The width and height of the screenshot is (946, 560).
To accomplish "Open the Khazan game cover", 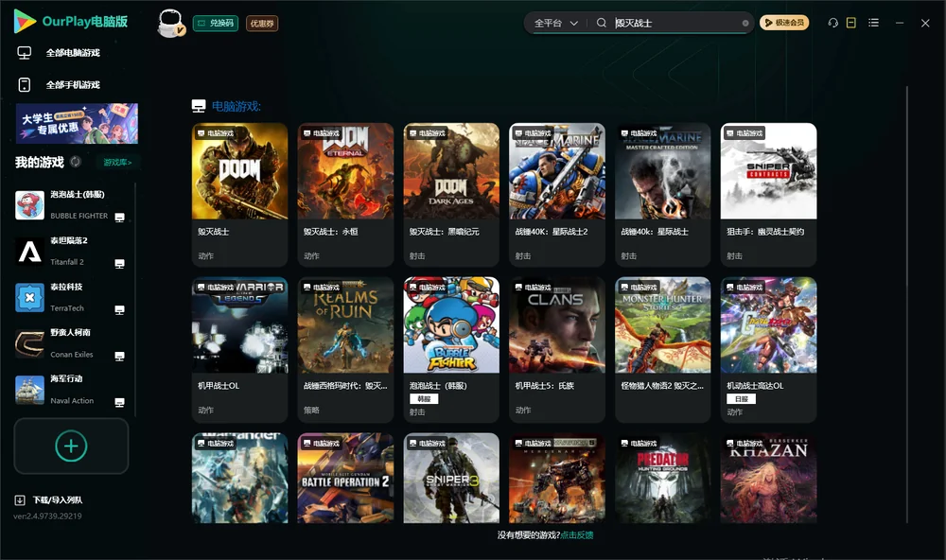I will [x=768, y=478].
